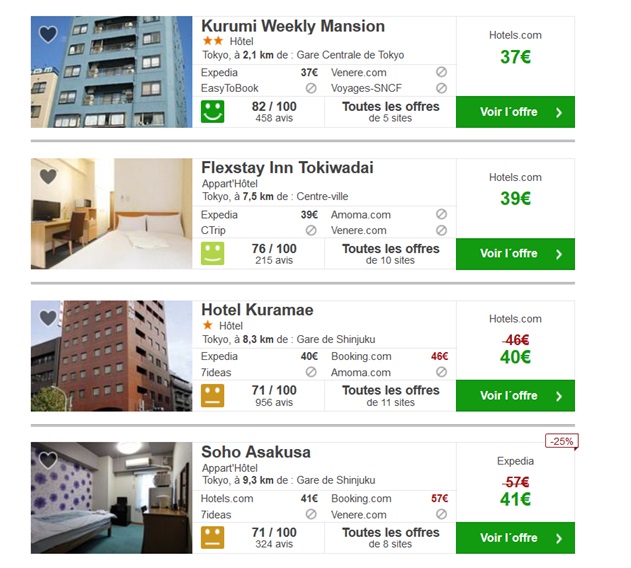The width and height of the screenshot is (631, 568).
Task: Save Hotel Kuramae to favorites heart
Action: click(x=48, y=318)
